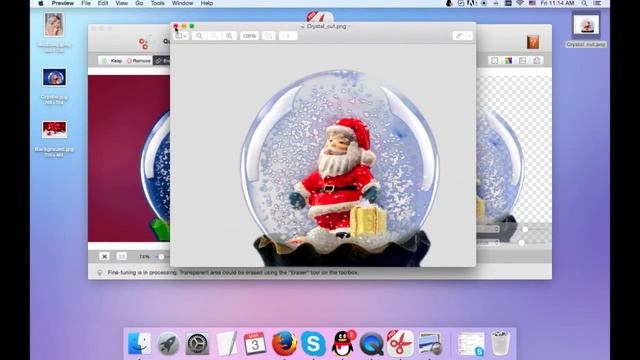Select the Keep marker tool
The width and height of the screenshot is (640, 360).
[x=112, y=60]
